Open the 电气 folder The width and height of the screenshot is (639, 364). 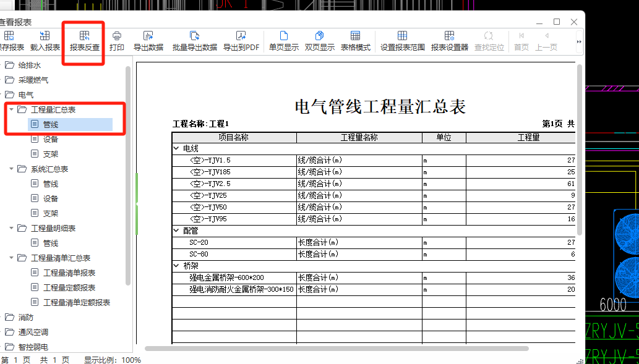point(19,95)
